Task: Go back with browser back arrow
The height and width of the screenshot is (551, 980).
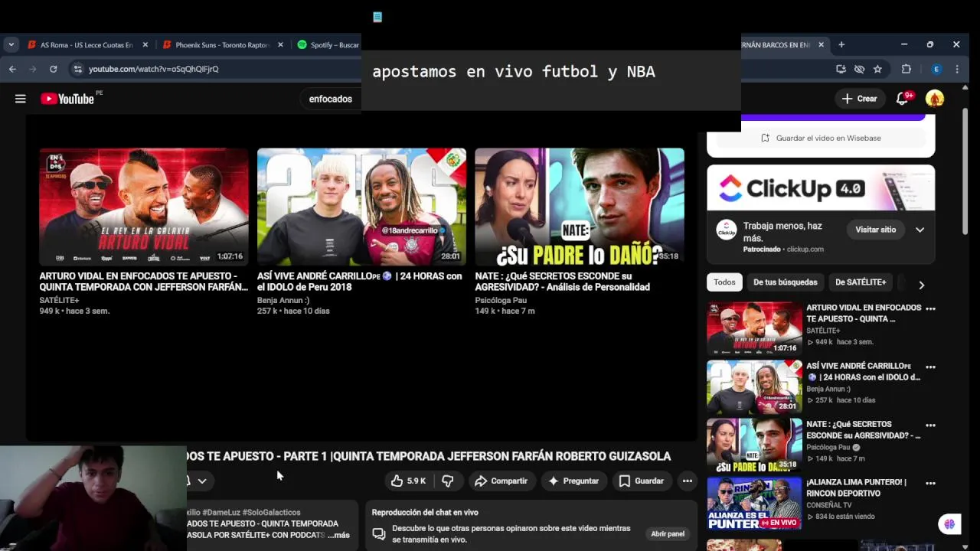Action: (12, 69)
